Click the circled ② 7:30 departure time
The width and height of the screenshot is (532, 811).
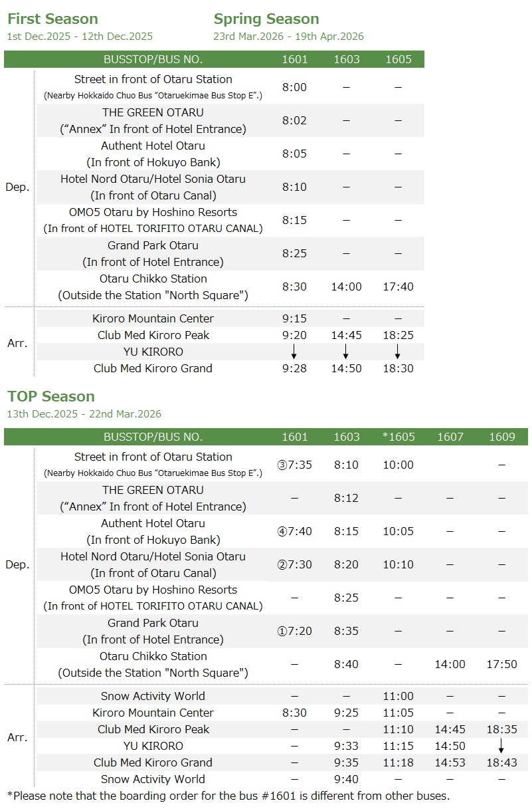pos(294,564)
